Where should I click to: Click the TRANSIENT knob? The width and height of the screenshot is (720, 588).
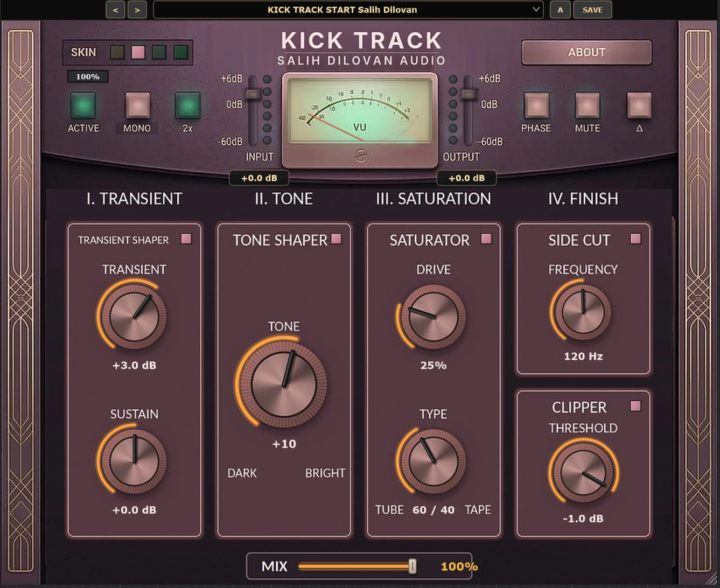click(134, 317)
